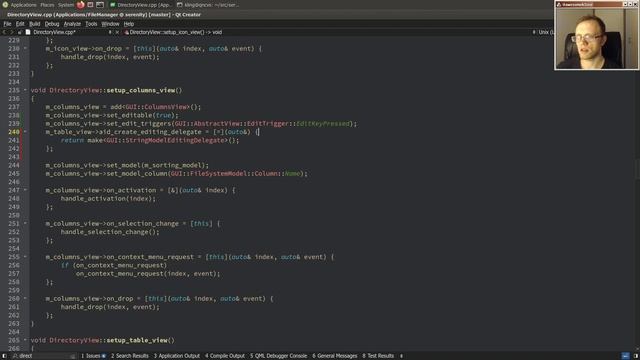640x360 pixels.
Task: Open the Compile Output pane
Action: point(225,356)
